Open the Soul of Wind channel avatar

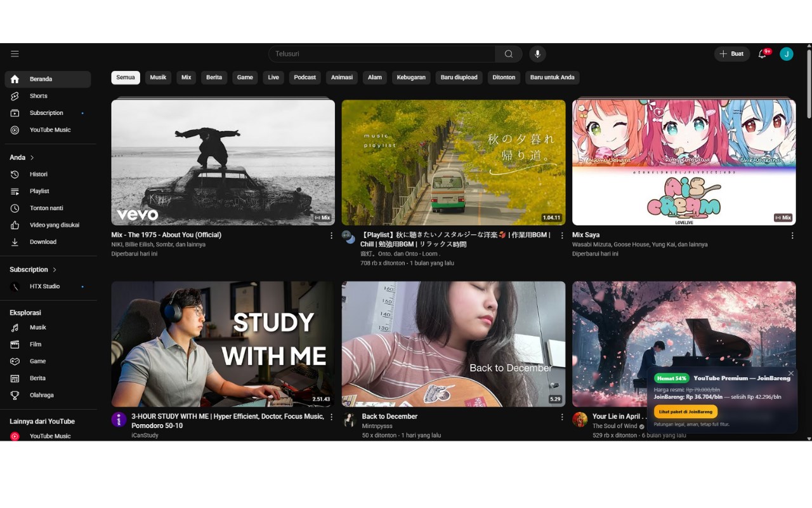tap(580, 419)
